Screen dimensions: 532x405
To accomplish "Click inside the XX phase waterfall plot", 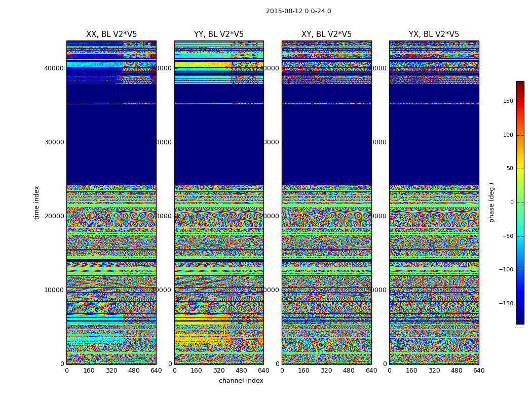I will pos(111,202).
